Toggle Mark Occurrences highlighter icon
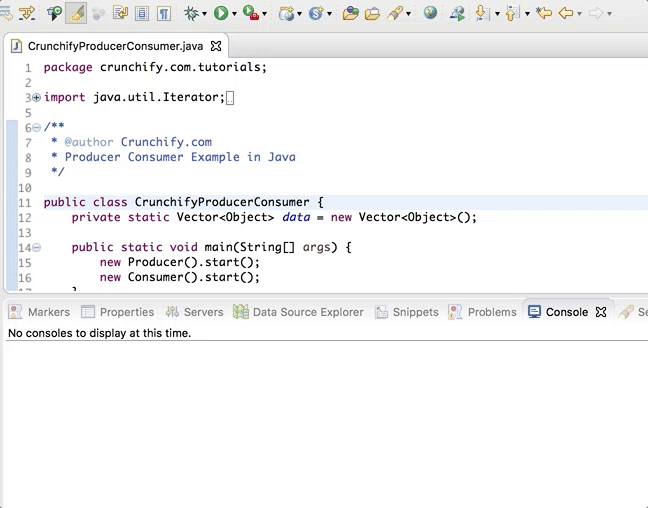This screenshot has height=508, width=648. point(76,13)
